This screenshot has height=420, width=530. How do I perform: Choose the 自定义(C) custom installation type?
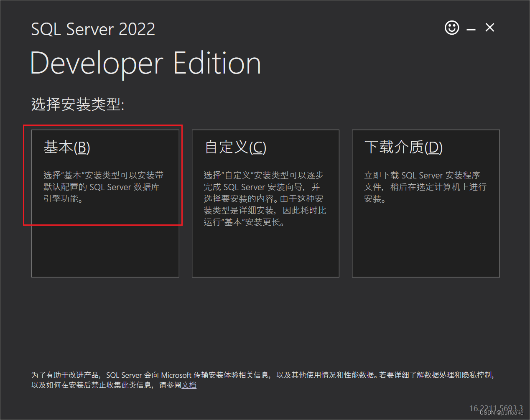(265, 204)
